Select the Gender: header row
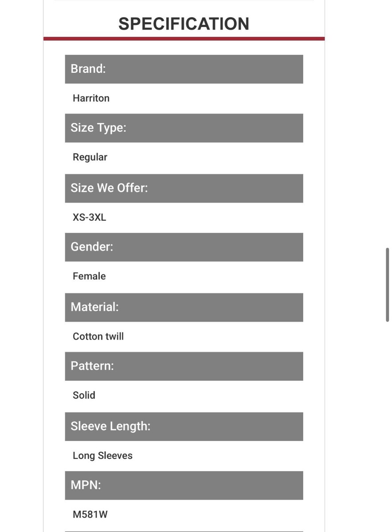392x532 pixels. [184, 247]
